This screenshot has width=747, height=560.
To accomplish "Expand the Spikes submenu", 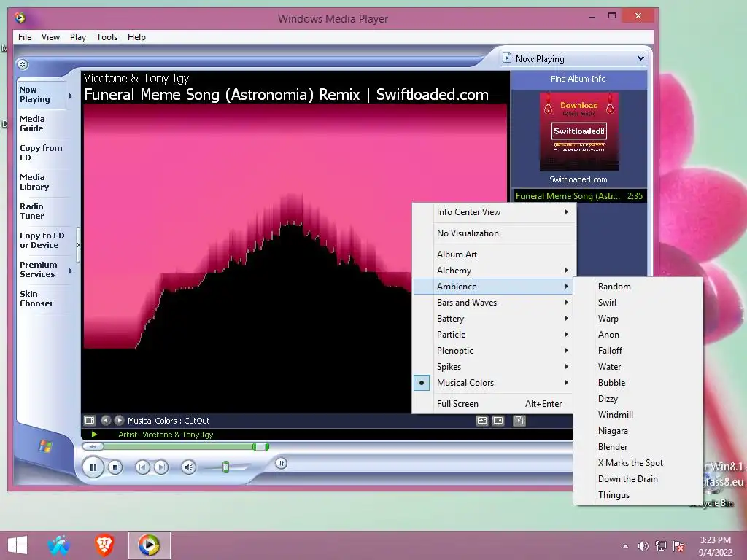I will (x=495, y=367).
